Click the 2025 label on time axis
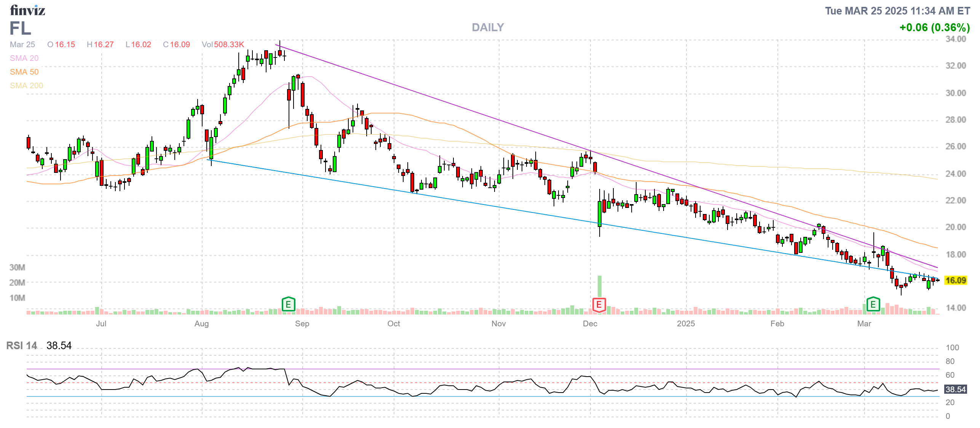980x428 pixels. pyautogui.click(x=686, y=324)
